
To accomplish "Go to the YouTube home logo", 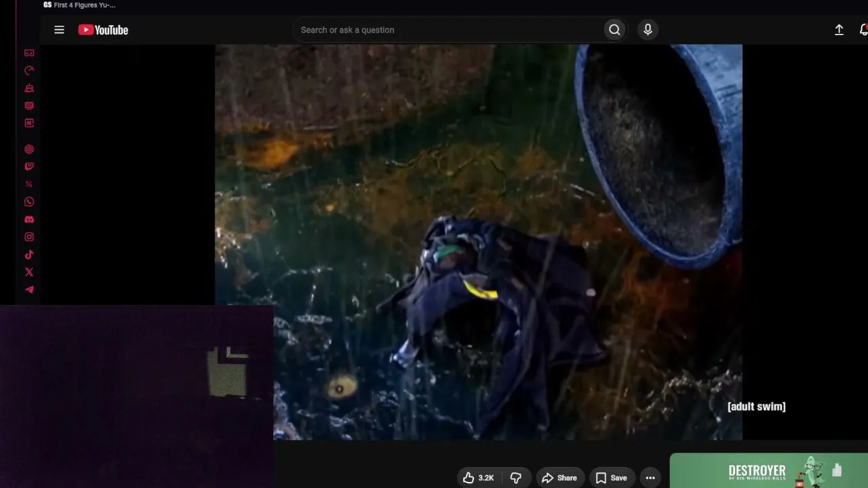I will pyautogui.click(x=103, y=30).
